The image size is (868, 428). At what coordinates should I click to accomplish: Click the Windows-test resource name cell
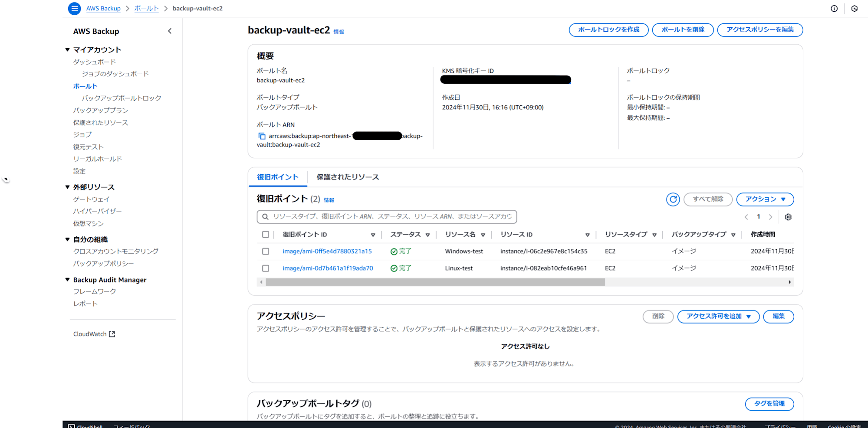(x=464, y=251)
